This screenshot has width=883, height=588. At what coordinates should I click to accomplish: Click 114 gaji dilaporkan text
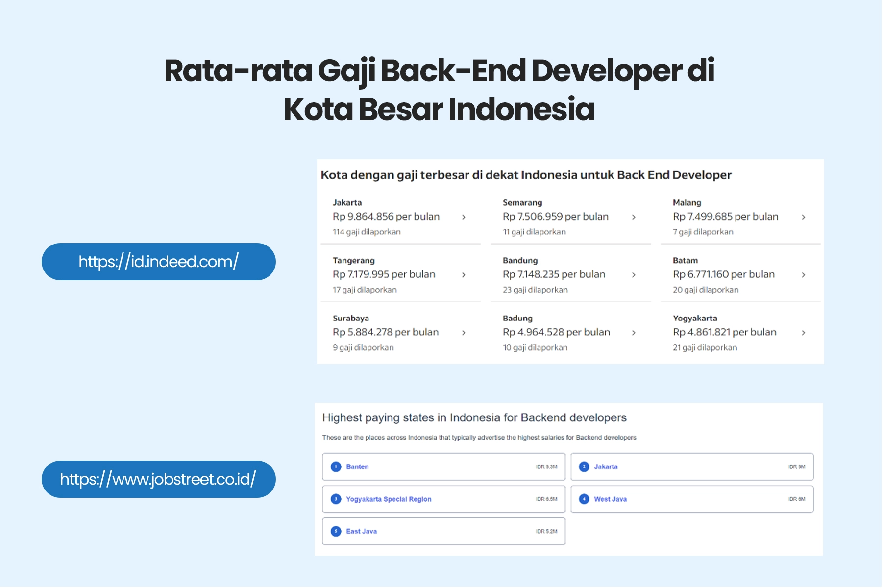367,232
